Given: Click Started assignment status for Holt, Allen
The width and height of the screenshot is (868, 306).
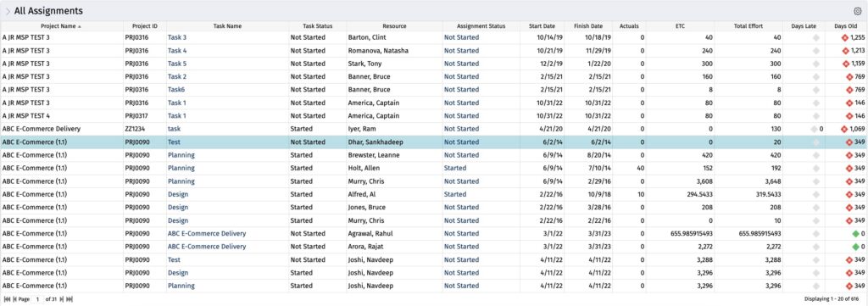Looking at the screenshot, I should tap(455, 168).
